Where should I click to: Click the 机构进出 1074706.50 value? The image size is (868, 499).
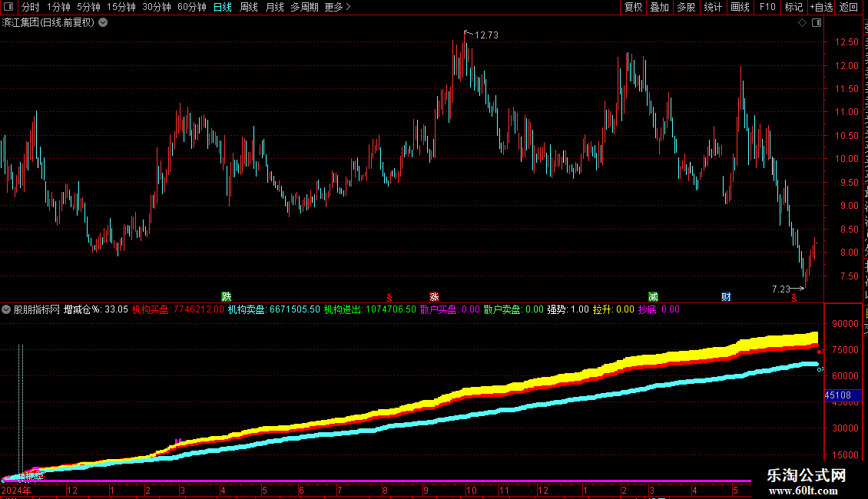pos(369,310)
